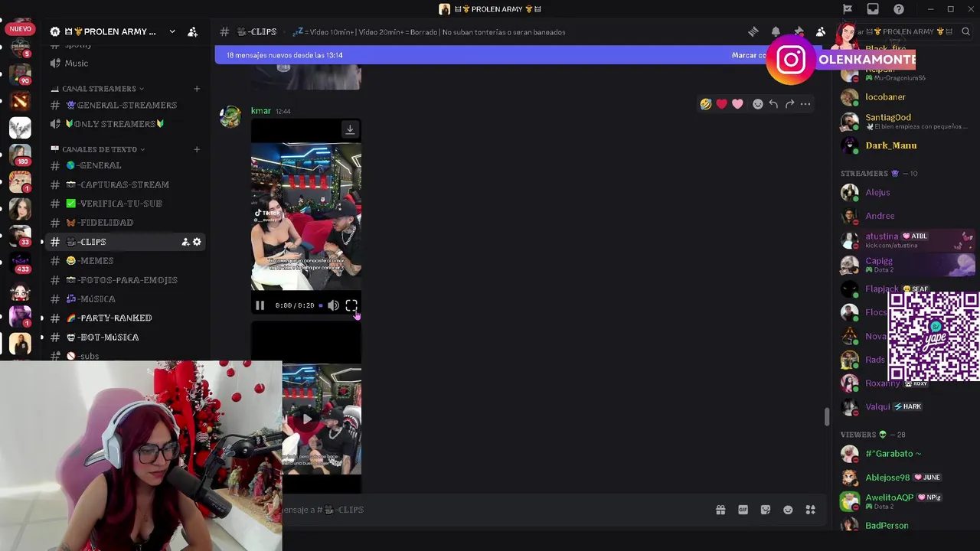React with laughing emoji on kmar's message

(x=706, y=104)
